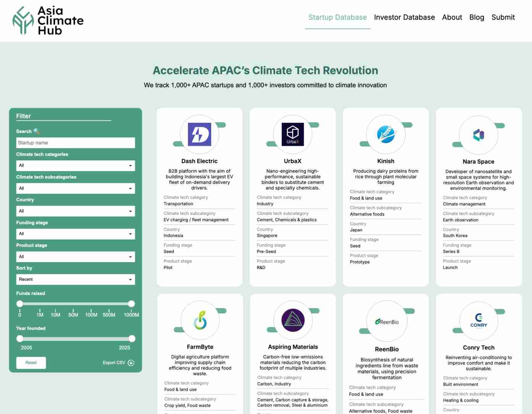Click 'South Korea' country value

(455, 235)
